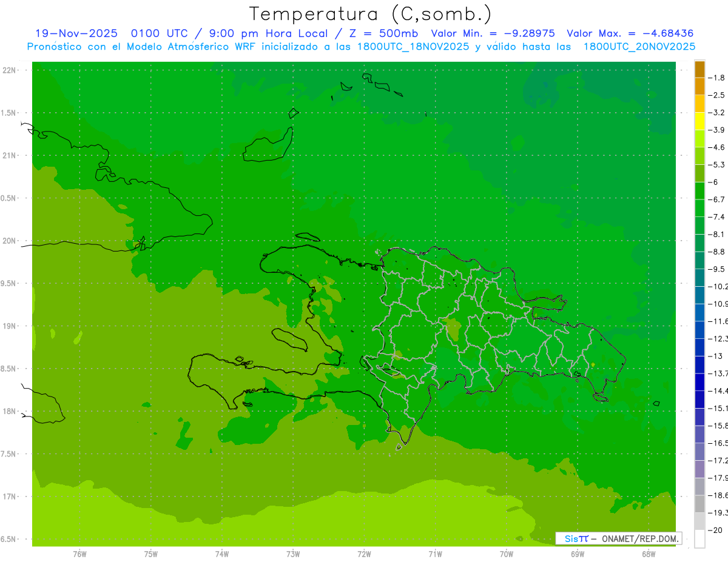Click the 74W longitude label

222,554
